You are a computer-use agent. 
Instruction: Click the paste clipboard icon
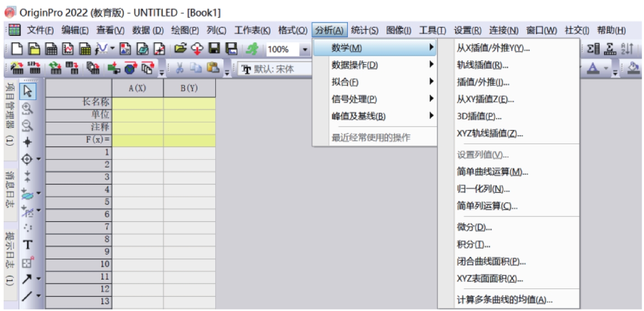213,68
